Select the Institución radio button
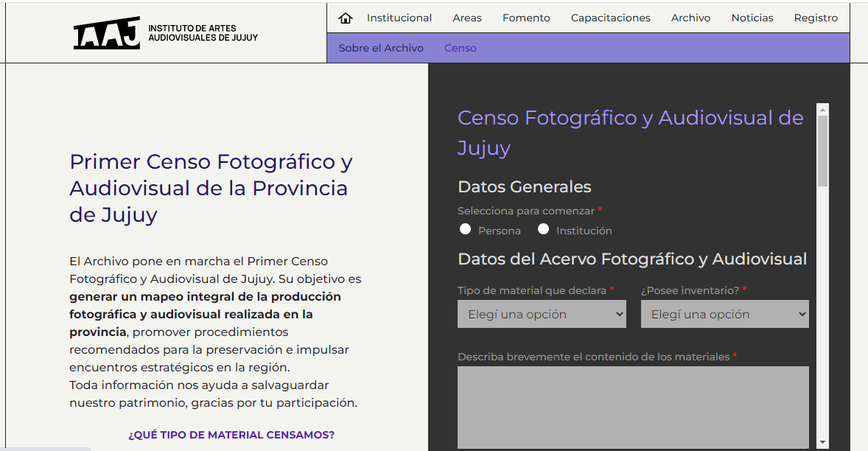Image resolution: width=868 pixels, height=451 pixels. point(544,229)
